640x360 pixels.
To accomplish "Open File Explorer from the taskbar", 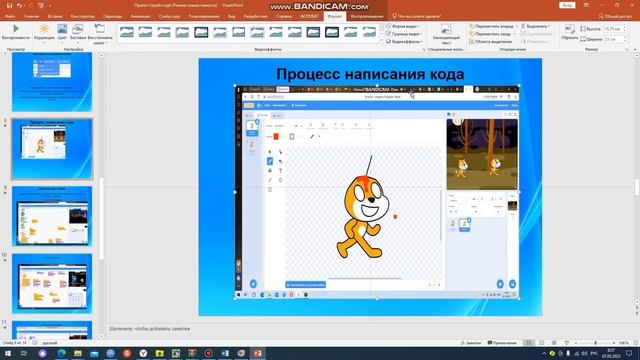I will coord(78,353).
